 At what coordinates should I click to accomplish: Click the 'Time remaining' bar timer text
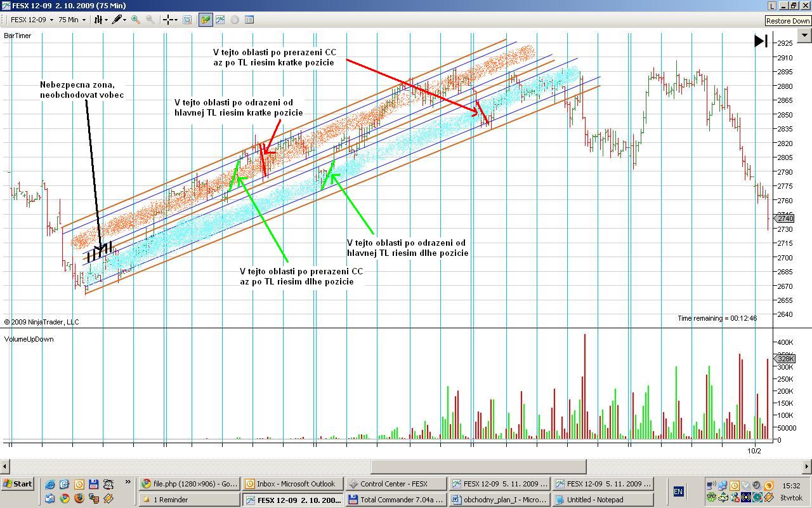pyautogui.click(x=717, y=318)
